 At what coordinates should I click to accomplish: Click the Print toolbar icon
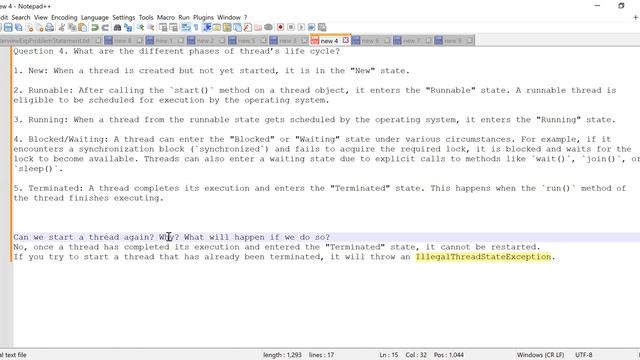(x=49, y=27)
